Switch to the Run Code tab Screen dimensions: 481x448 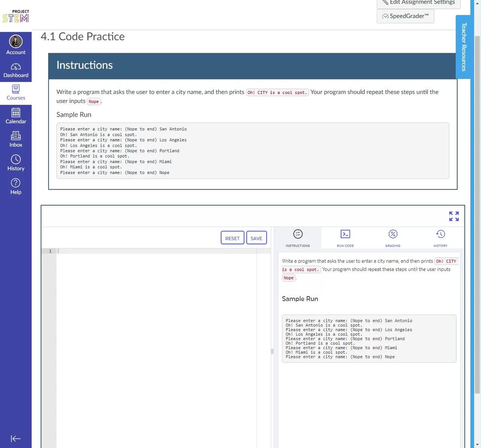(345, 238)
